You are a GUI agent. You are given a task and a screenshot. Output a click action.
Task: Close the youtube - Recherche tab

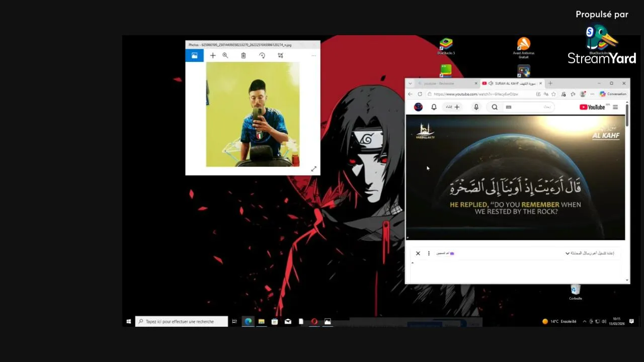click(x=476, y=83)
